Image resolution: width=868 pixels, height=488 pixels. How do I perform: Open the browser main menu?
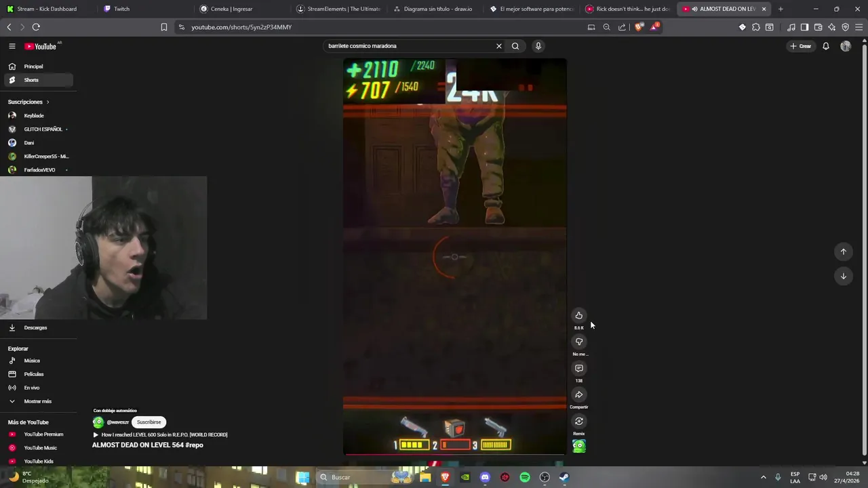pos(859,27)
